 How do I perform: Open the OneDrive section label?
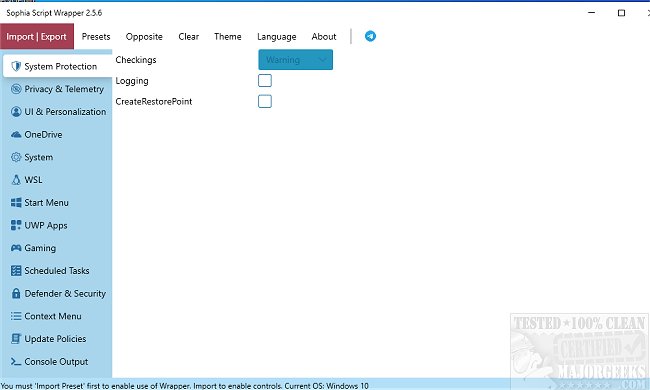click(43, 135)
